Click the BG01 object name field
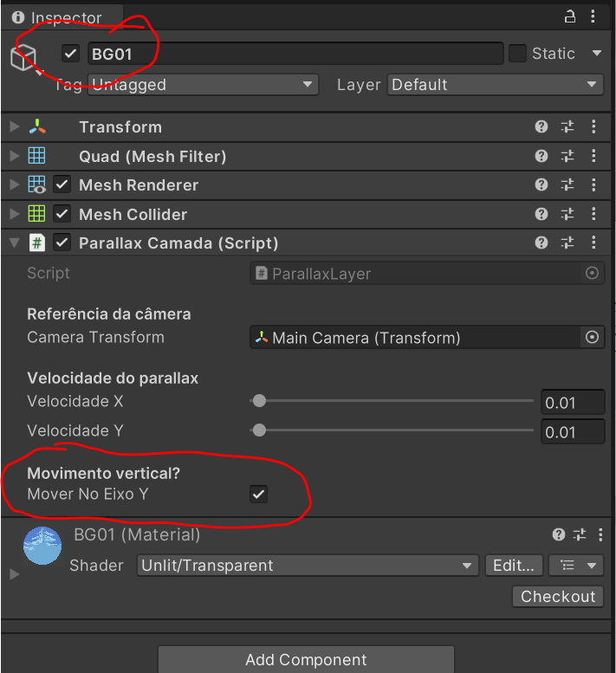The image size is (616, 673). pyautogui.click(x=295, y=54)
